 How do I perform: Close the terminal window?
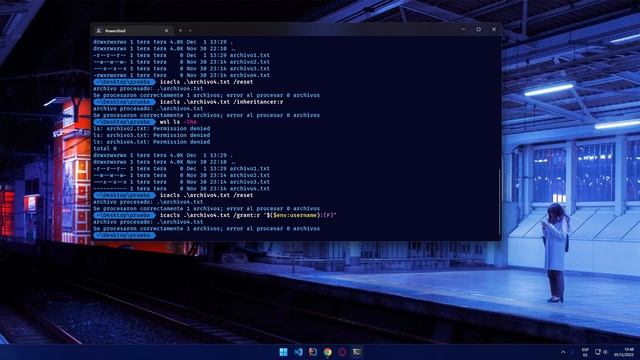(x=494, y=29)
